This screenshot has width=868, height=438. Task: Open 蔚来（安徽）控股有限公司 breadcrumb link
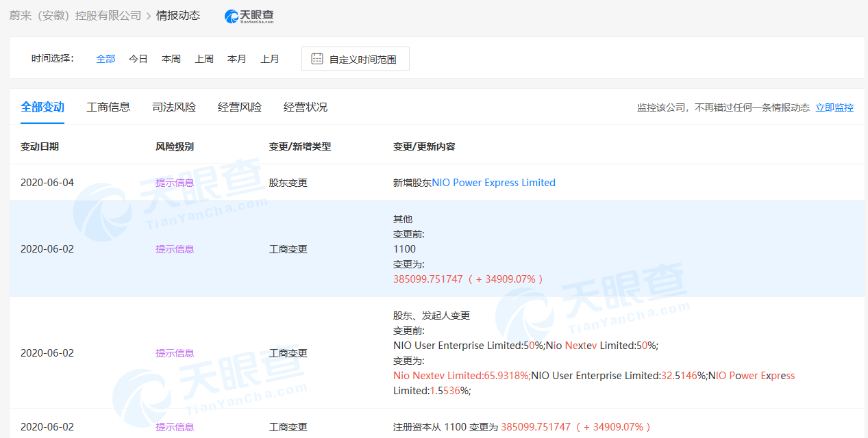pos(75,15)
